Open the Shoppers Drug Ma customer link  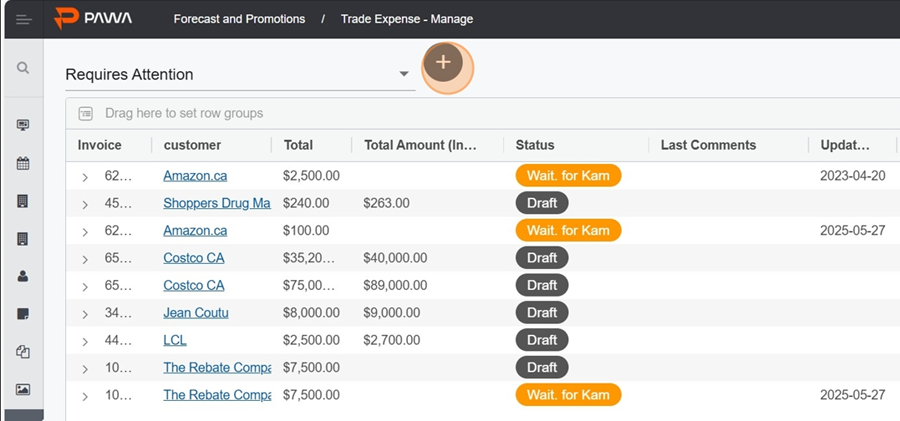tap(217, 203)
